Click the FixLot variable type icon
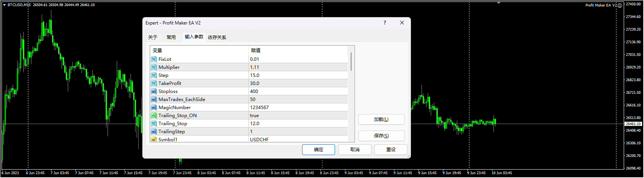 pos(154,59)
